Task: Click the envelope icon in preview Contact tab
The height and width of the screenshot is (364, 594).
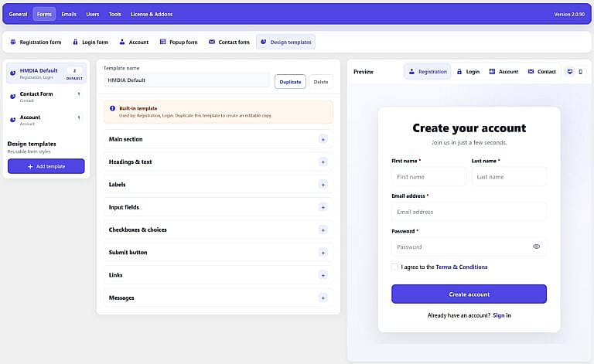Action: 531,71
